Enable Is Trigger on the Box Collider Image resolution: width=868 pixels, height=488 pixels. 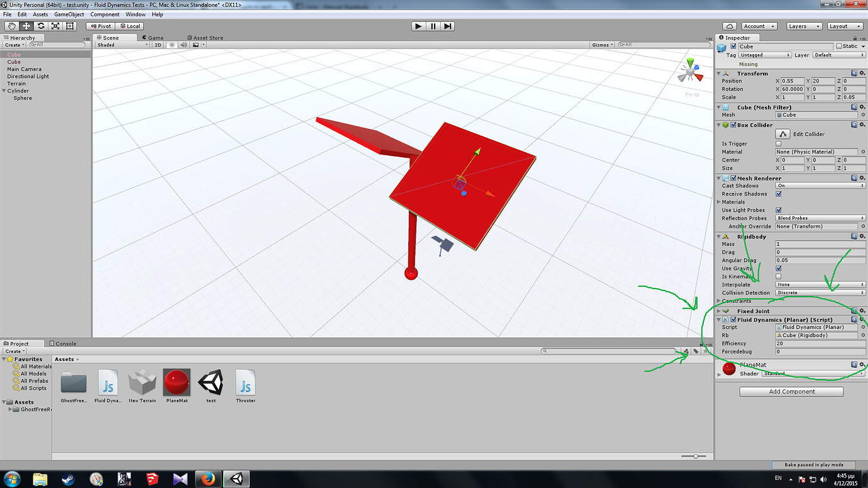(x=778, y=143)
